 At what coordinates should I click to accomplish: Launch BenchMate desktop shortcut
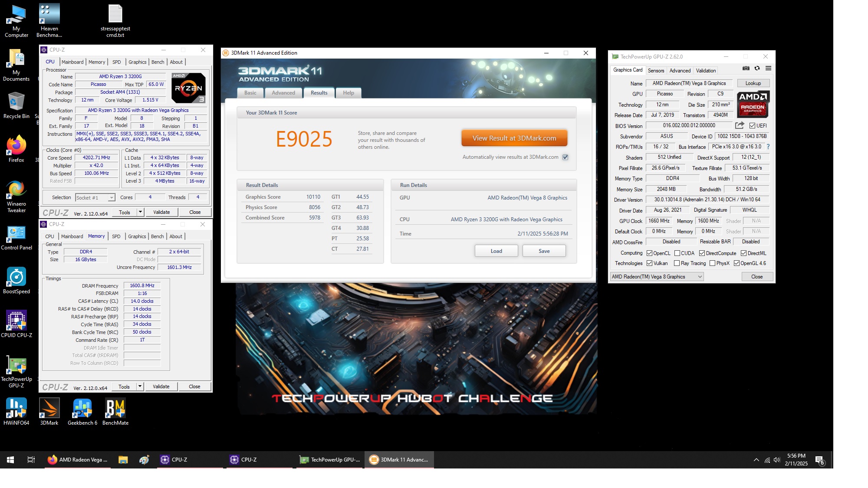click(115, 412)
